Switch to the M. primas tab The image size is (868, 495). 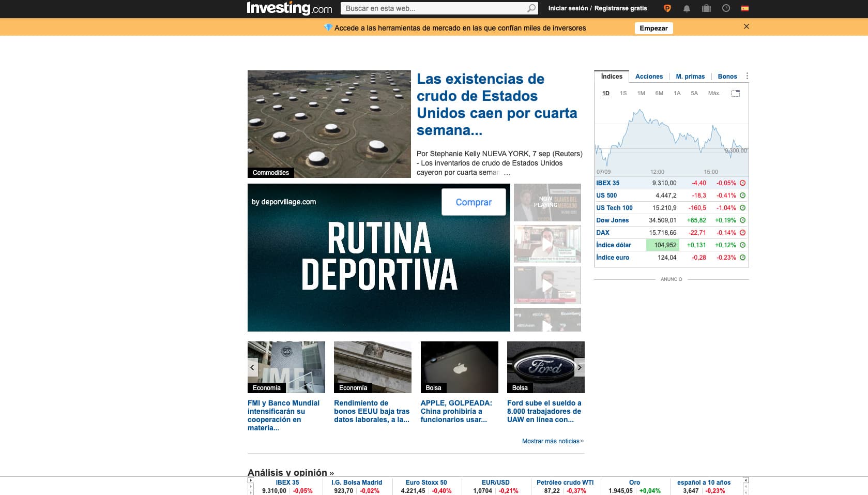690,77
